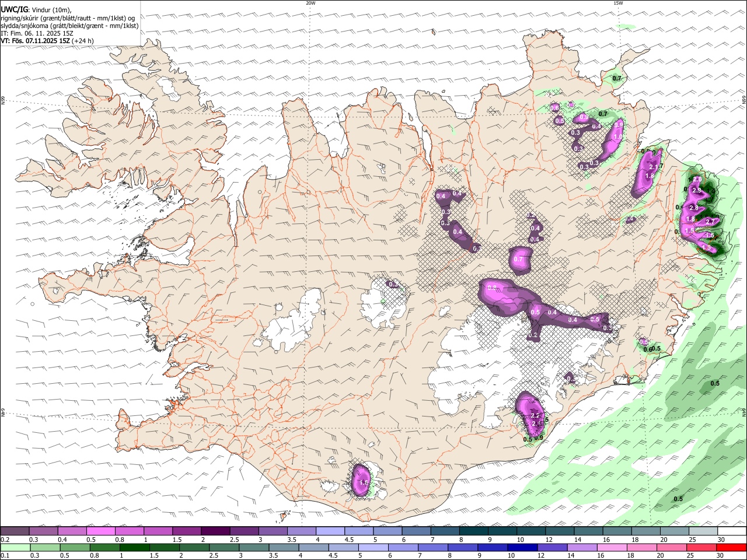Click the "64N" latitude label on right edge

pyautogui.click(x=744, y=412)
